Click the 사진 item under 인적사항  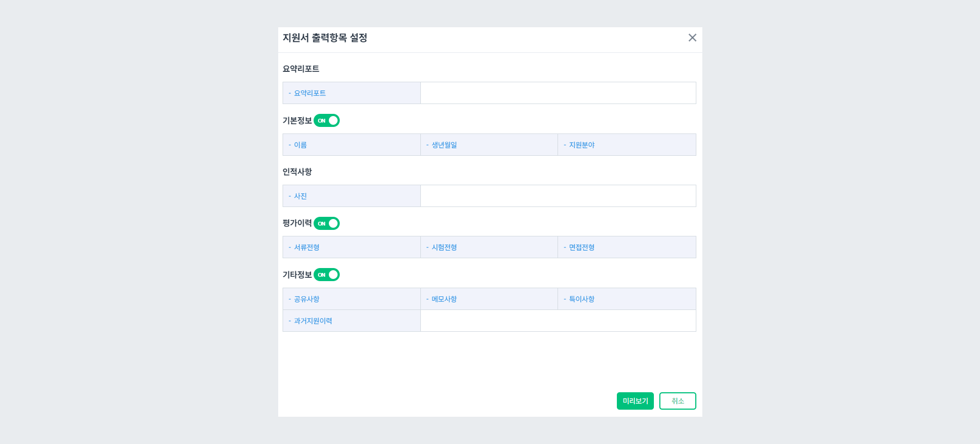(351, 196)
